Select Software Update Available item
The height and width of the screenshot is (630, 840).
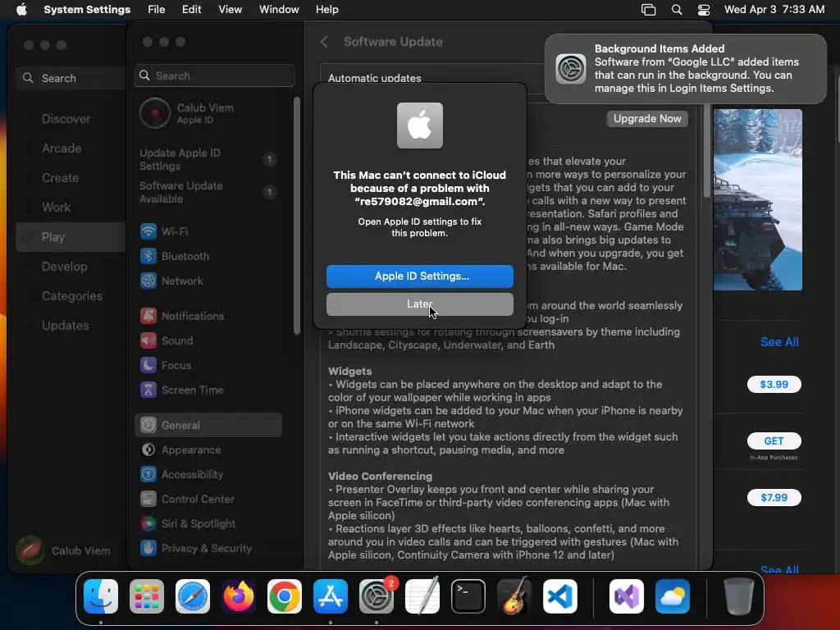point(208,192)
